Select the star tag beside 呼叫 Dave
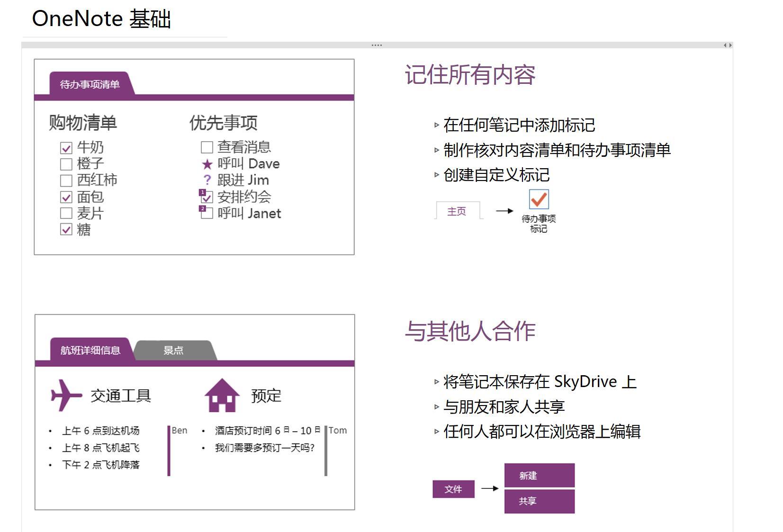This screenshot has height=532, width=783. coord(207,163)
